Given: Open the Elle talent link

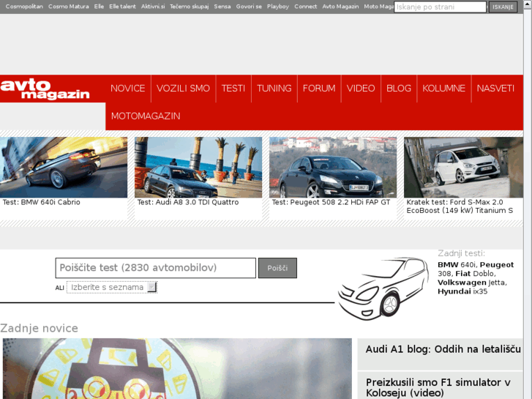Looking at the screenshot, I should tap(122, 7).
